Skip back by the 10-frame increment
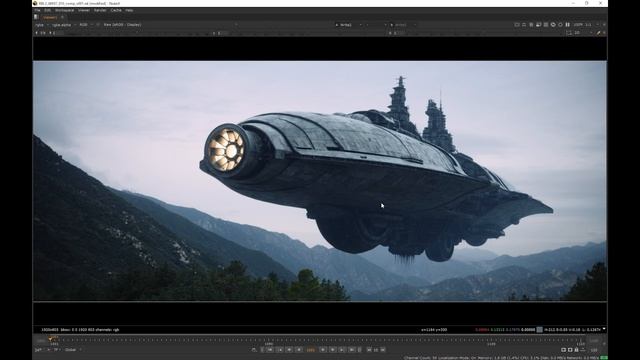Screen dimensions: 640x360 tap(369, 350)
